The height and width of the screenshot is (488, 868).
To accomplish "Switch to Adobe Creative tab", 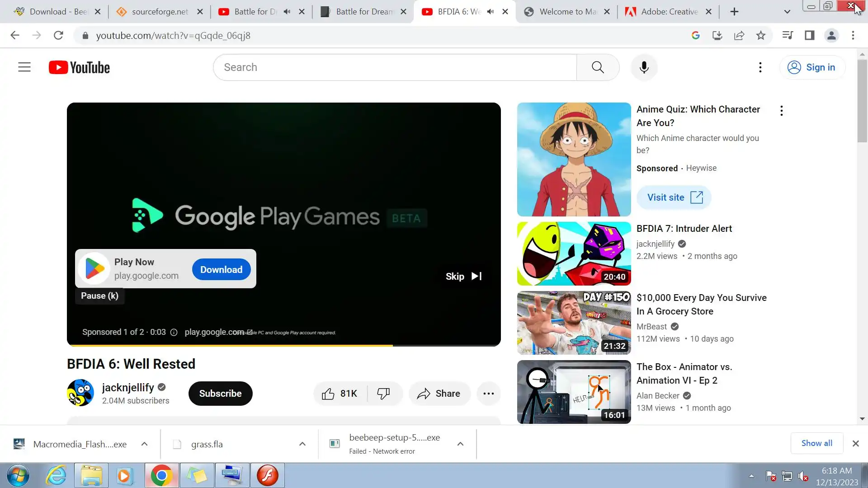I will coord(668,12).
